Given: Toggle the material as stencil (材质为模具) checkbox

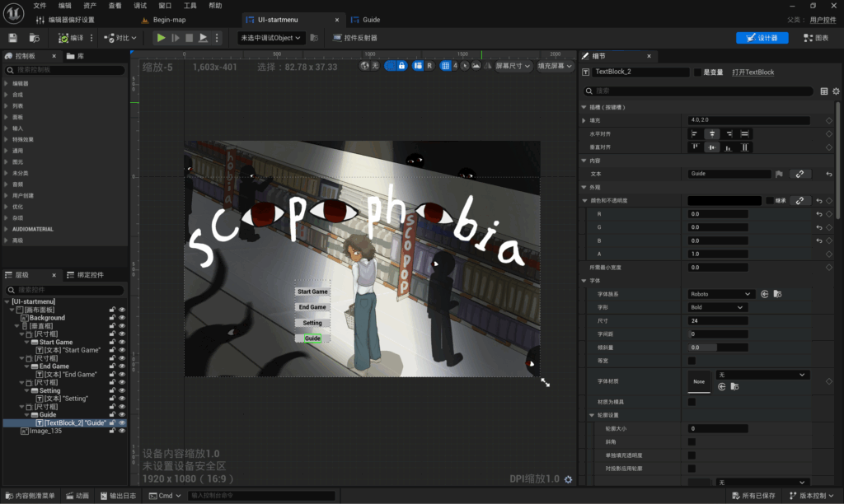Looking at the screenshot, I should 692,402.
